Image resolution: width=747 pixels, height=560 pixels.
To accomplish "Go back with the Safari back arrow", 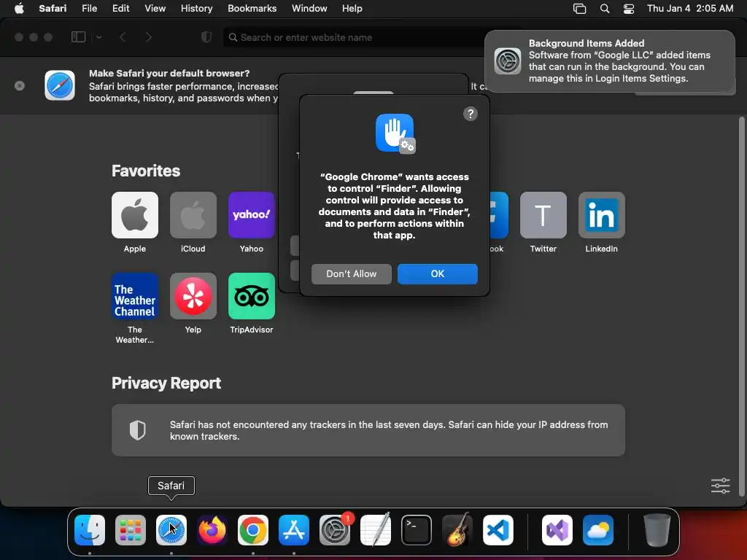I will click(x=123, y=37).
